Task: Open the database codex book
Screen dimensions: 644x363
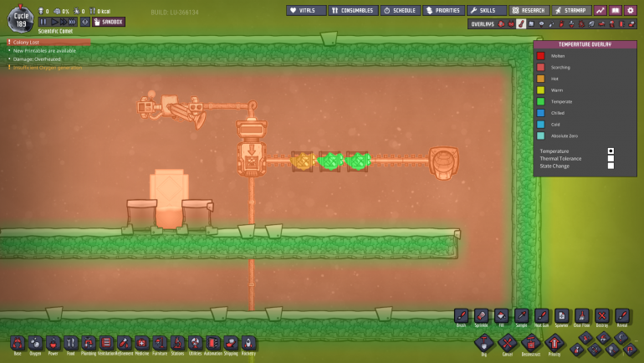Action: click(x=616, y=10)
